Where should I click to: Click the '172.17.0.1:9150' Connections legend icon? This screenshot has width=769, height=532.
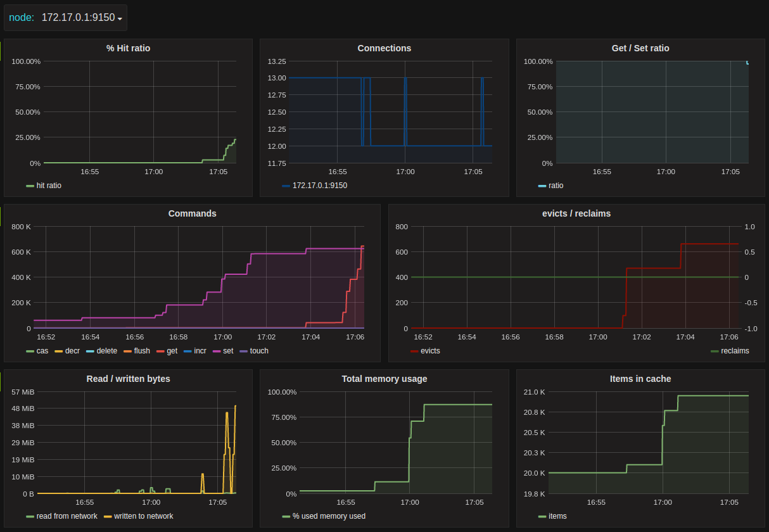click(286, 186)
